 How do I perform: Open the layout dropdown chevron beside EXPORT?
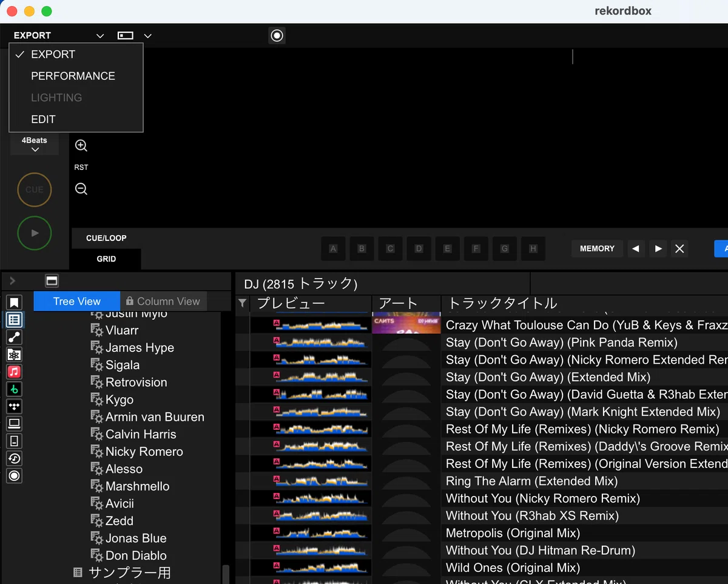147,36
